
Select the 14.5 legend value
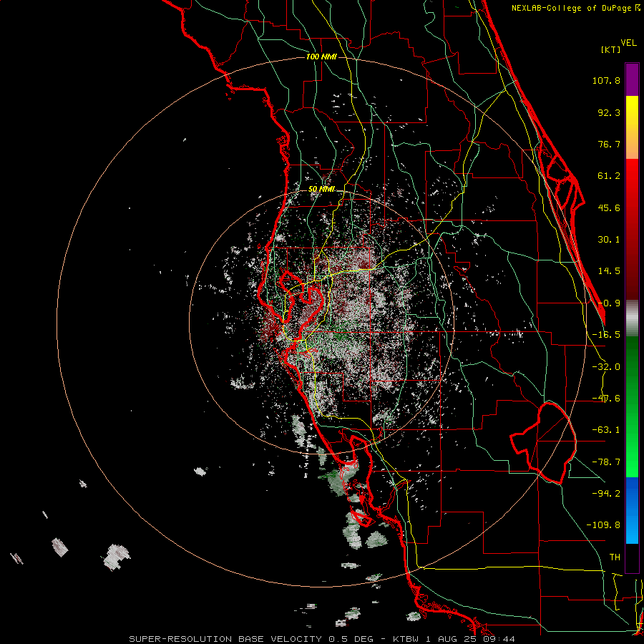[x=609, y=271]
